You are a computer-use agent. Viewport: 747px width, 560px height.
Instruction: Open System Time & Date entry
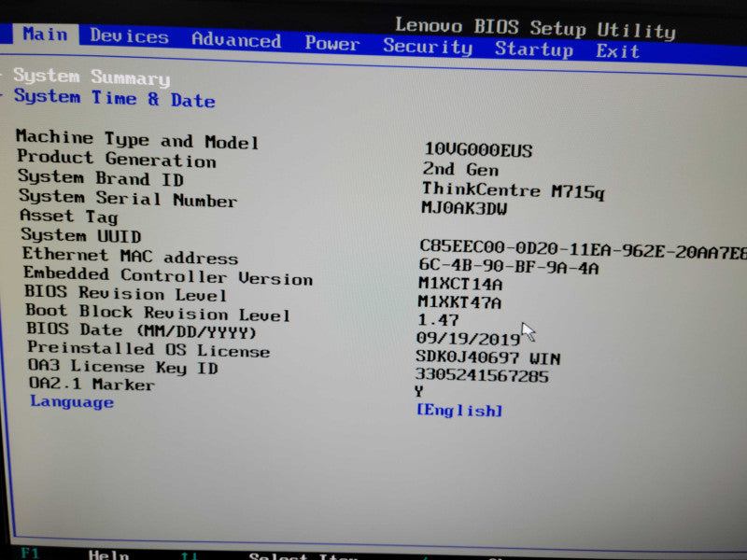[x=114, y=98]
